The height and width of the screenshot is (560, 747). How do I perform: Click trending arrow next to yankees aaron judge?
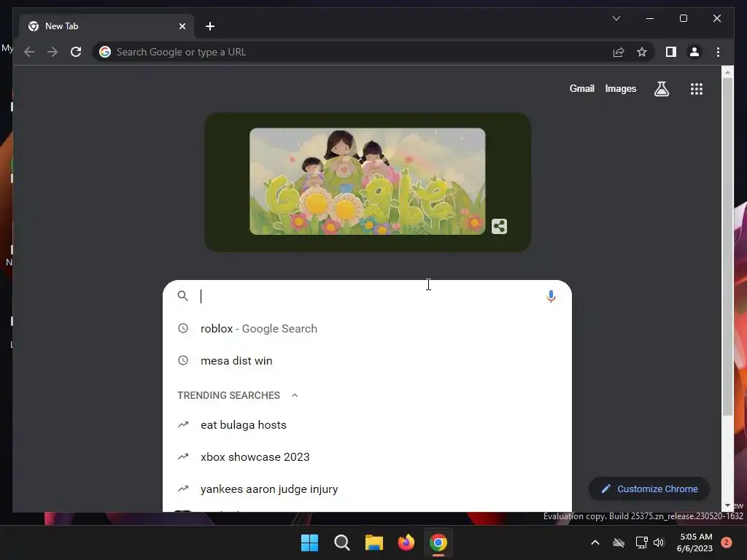[x=183, y=489]
